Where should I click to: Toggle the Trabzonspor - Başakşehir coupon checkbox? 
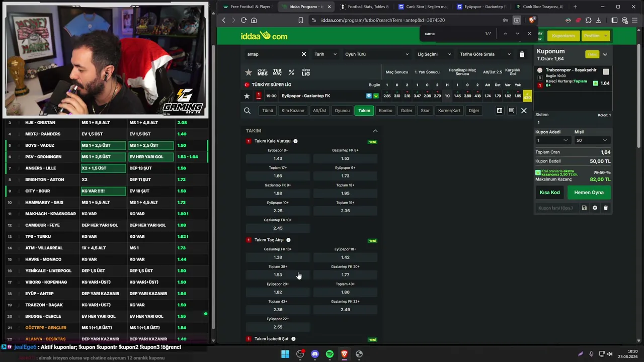pyautogui.click(x=606, y=72)
